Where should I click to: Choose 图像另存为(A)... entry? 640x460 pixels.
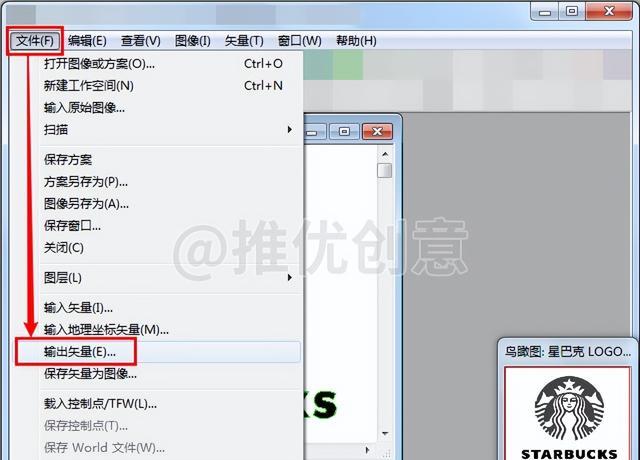pyautogui.click(x=171, y=204)
